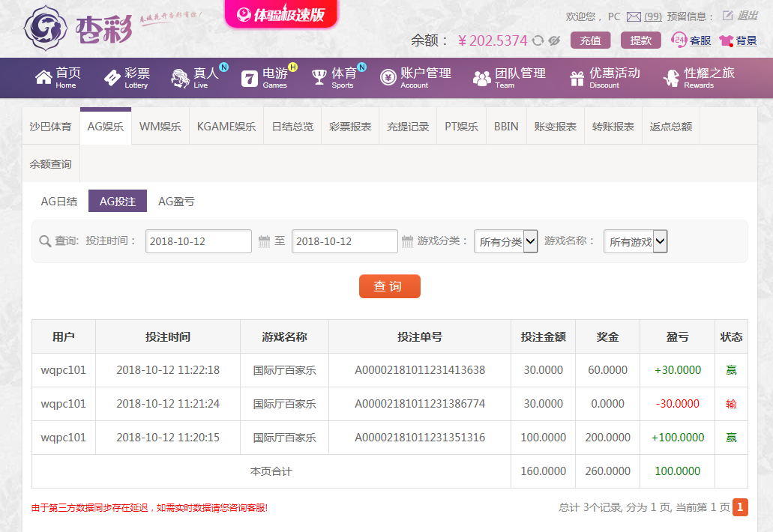Click the red 输 status
Viewport: 773px width, 532px height.
[x=731, y=404]
